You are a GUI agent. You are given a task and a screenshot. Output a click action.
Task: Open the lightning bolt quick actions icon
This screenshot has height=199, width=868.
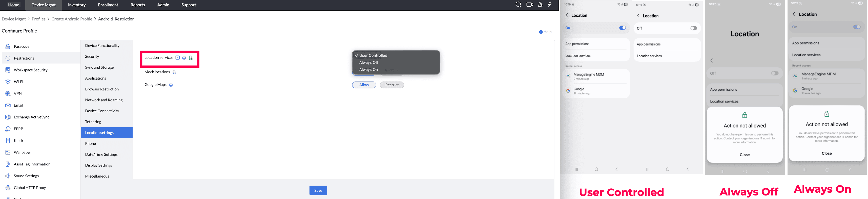click(550, 5)
